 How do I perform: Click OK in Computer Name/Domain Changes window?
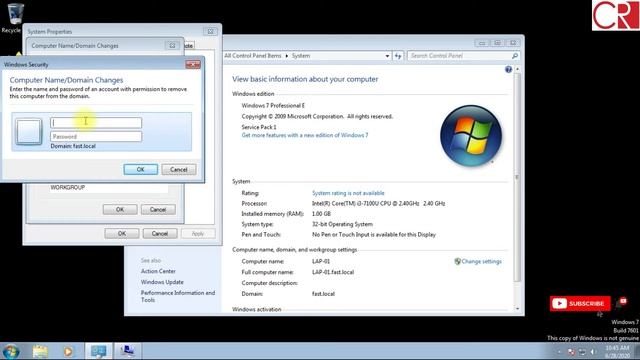pyautogui.click(x=120, y=209)
